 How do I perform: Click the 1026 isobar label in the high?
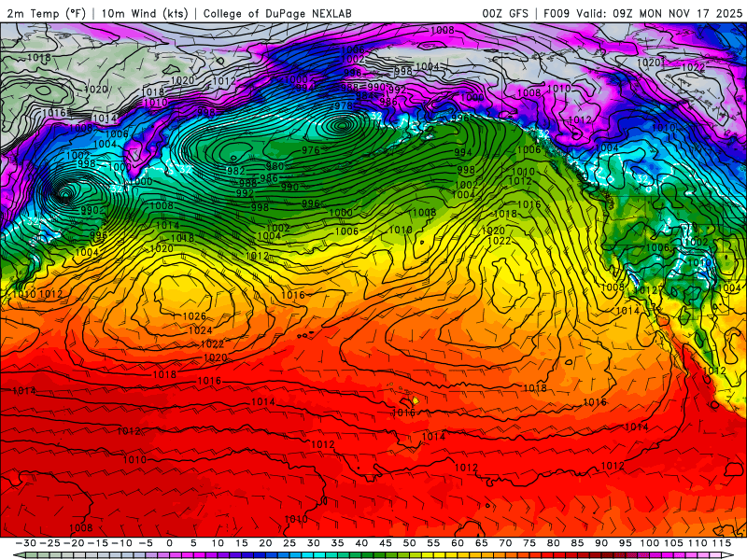[x=194, y=316]
